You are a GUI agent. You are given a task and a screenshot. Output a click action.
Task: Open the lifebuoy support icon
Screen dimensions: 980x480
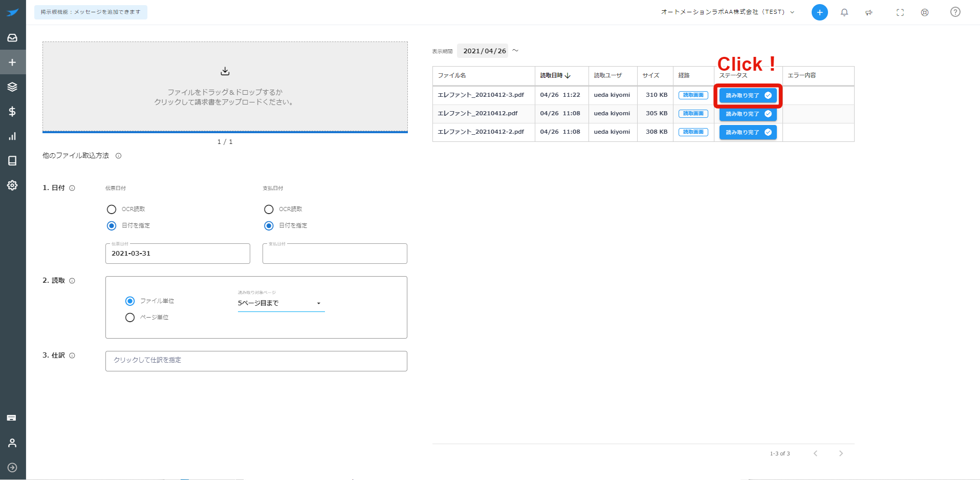[x=925, y=12]
